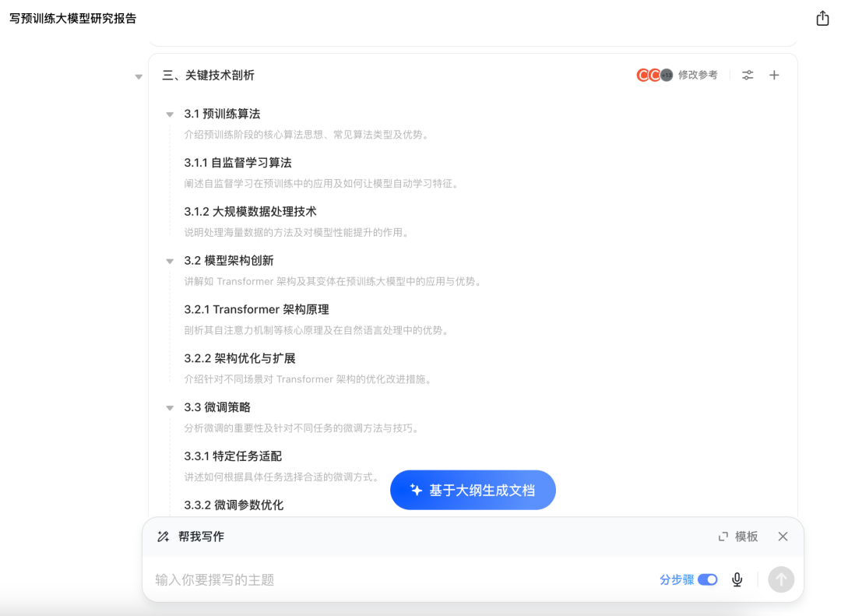This screenshot has width=841, height=616.
Task: Open the 修改参考 reference panel
Action: click(x=699, y=75)
